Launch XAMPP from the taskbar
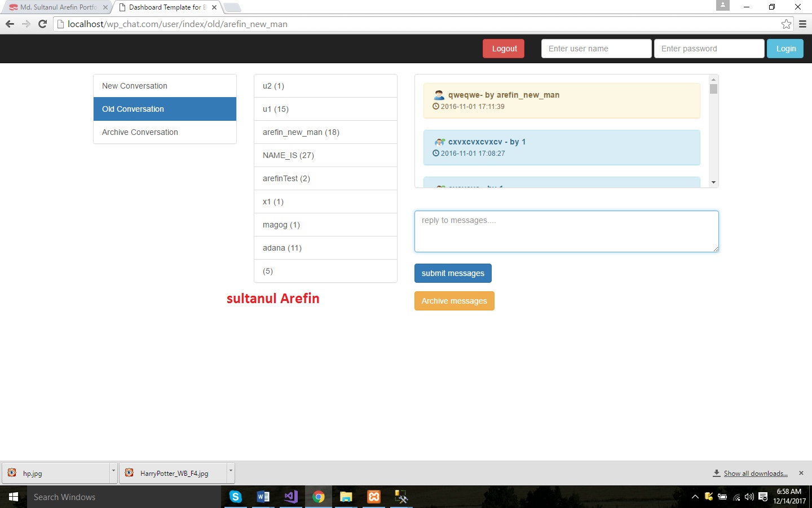The height and width of the screenshot is (508, 812). click(x=373, y=497)
